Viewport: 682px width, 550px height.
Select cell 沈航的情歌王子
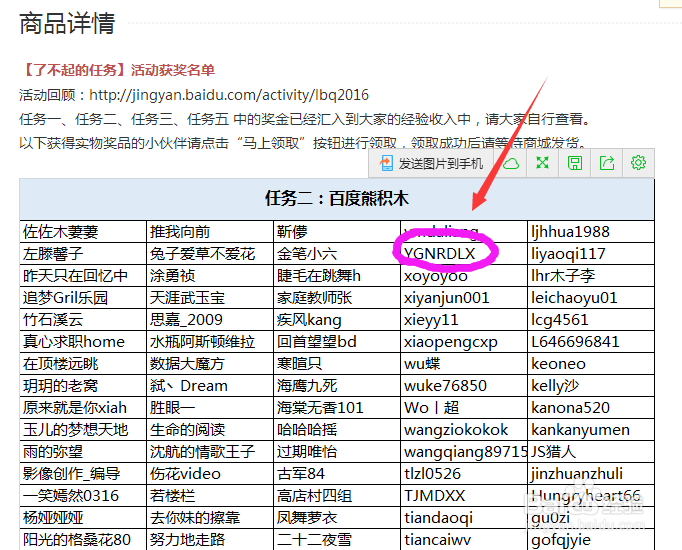210,452
